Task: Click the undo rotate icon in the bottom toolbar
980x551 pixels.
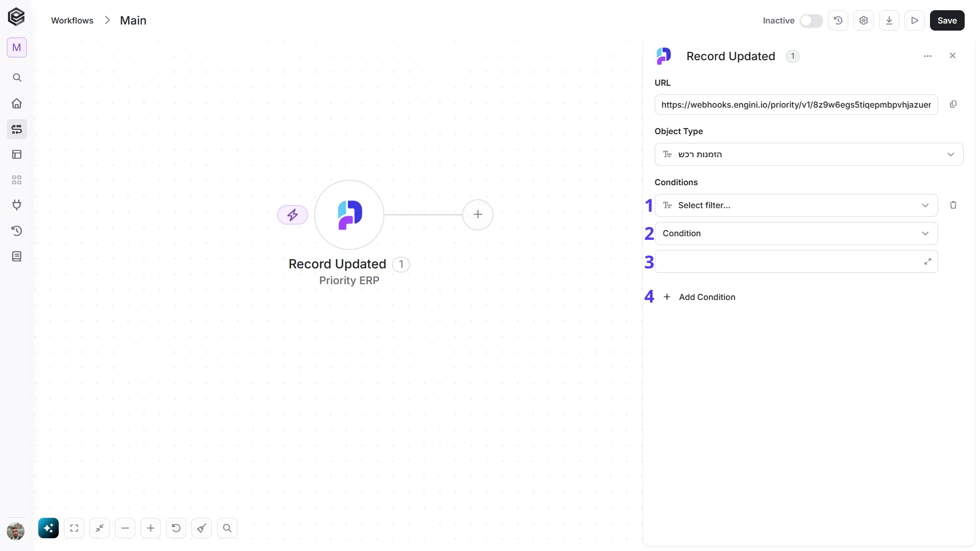Action: (x=176, y=528)
